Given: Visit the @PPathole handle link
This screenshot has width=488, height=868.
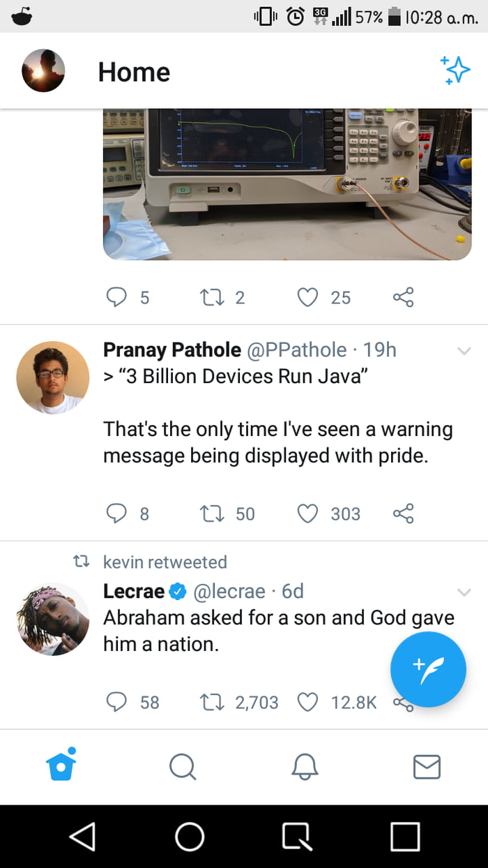Looking at the screenshot, I should point(296,350).
